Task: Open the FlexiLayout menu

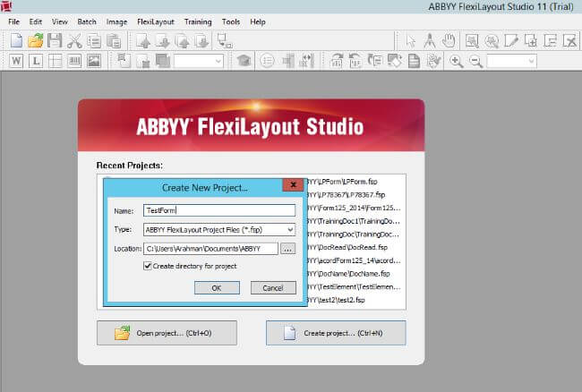Action: point(156,21)
